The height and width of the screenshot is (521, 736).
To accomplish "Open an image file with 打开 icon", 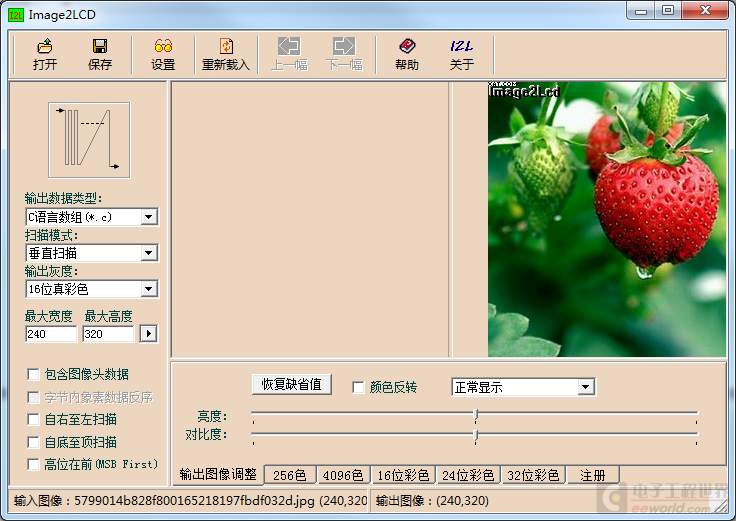I will pos(45,54).
